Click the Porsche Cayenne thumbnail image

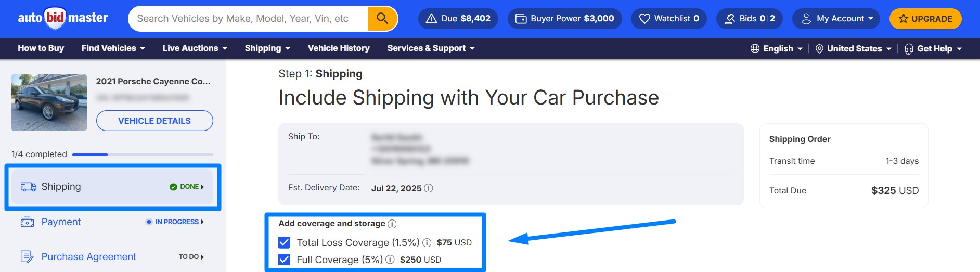49,102
